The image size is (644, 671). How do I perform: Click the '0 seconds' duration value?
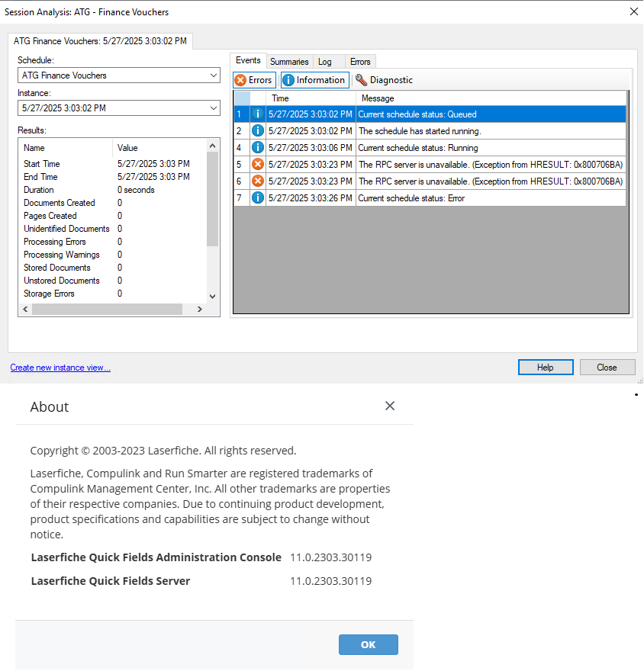tap(136, 190)
